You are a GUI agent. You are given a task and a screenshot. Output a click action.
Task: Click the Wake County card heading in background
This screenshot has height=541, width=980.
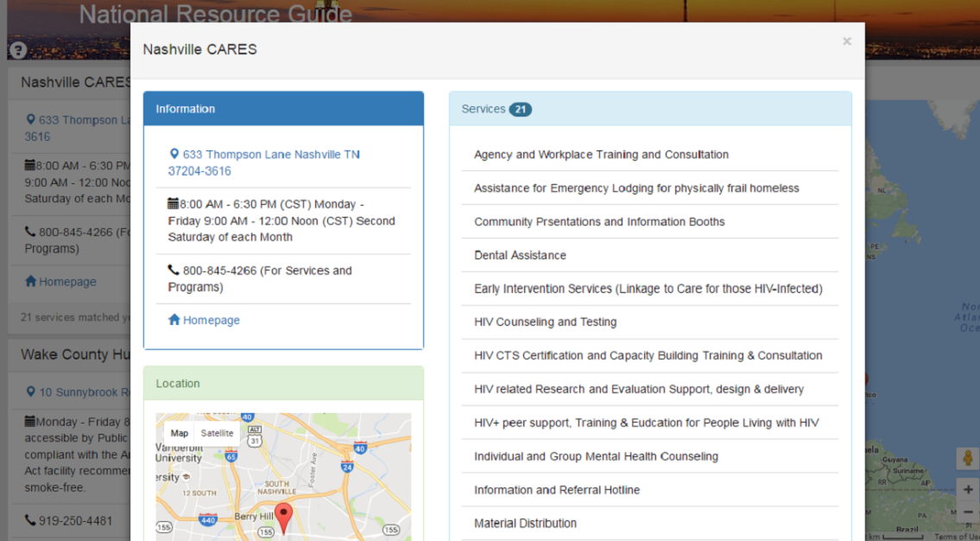[x=75, y=354]
